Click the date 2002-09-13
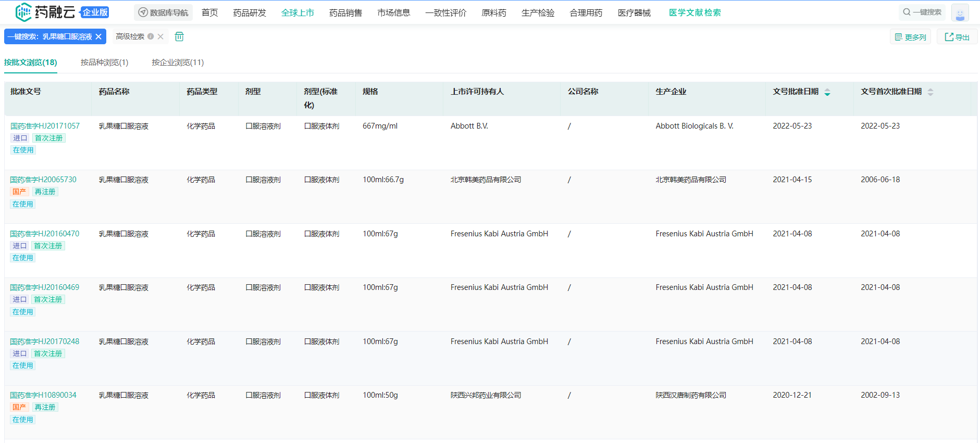980x443 pixels. point(880,395)
